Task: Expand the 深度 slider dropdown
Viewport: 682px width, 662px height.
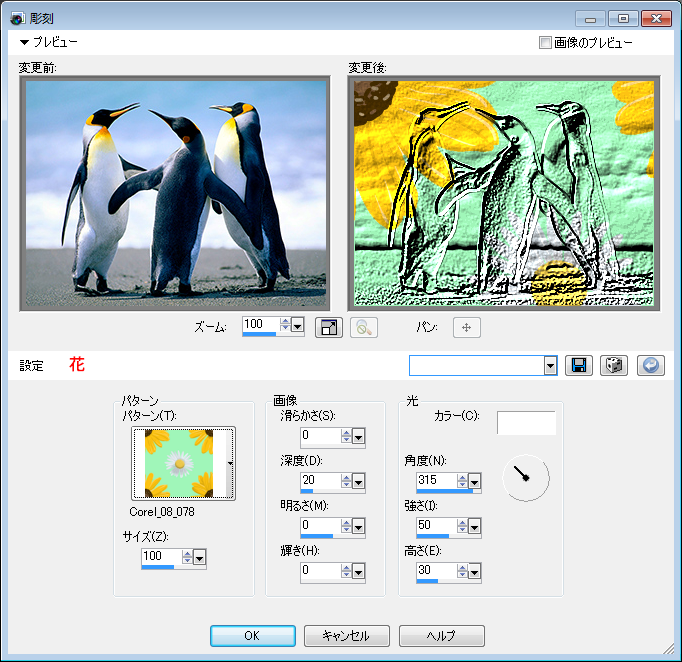Action: 358,480
